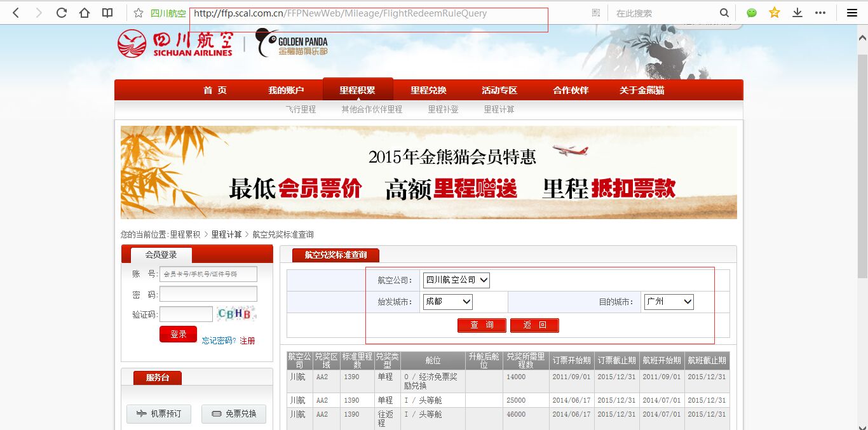Open the 注册 registration link
The height and width of the screenshot is (430, 868).
tap(247, 340)
